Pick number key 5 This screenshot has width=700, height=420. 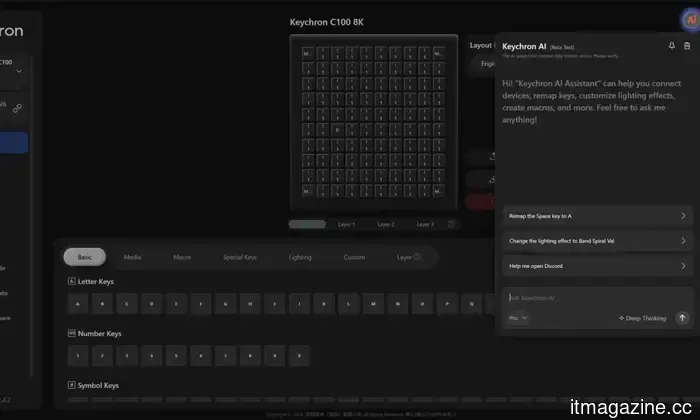(176, 356)
